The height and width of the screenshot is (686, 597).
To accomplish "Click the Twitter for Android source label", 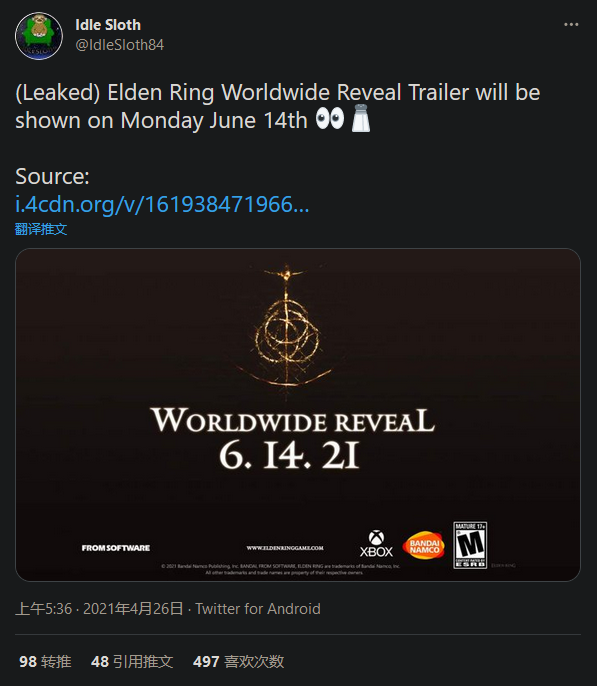I will pos(258,609).
